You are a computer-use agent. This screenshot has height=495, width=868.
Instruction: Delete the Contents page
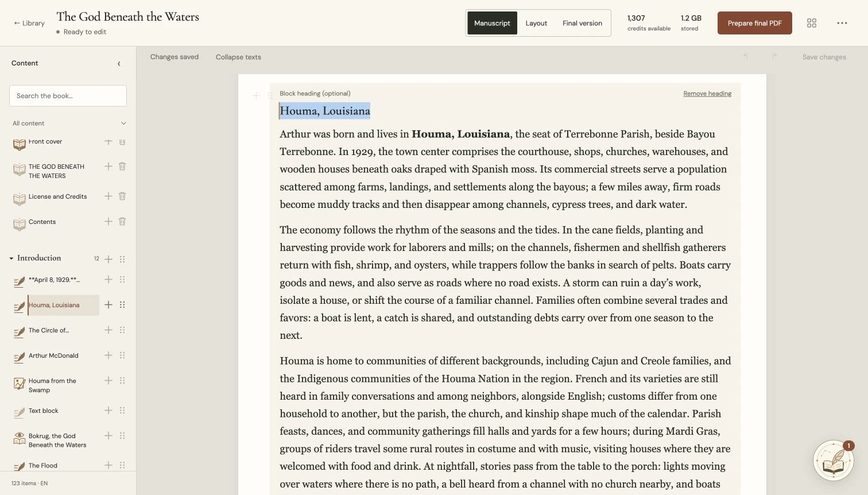click(x=122, y=222)
